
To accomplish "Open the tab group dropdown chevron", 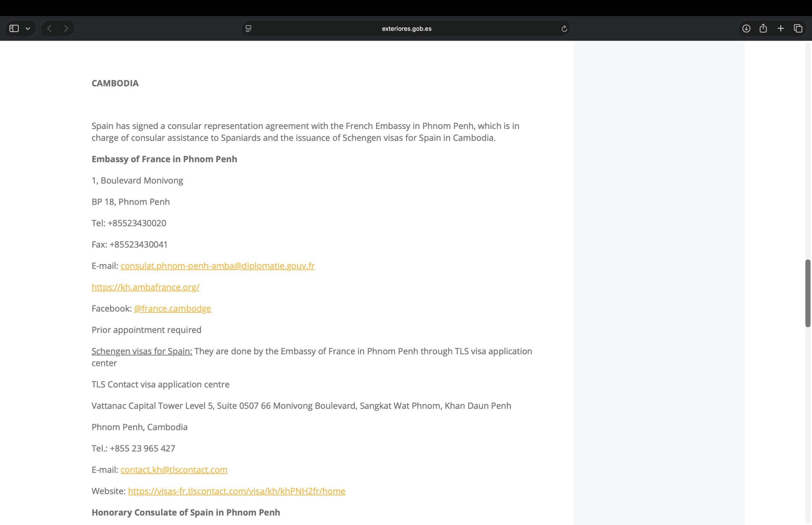I will coord(28,29).
